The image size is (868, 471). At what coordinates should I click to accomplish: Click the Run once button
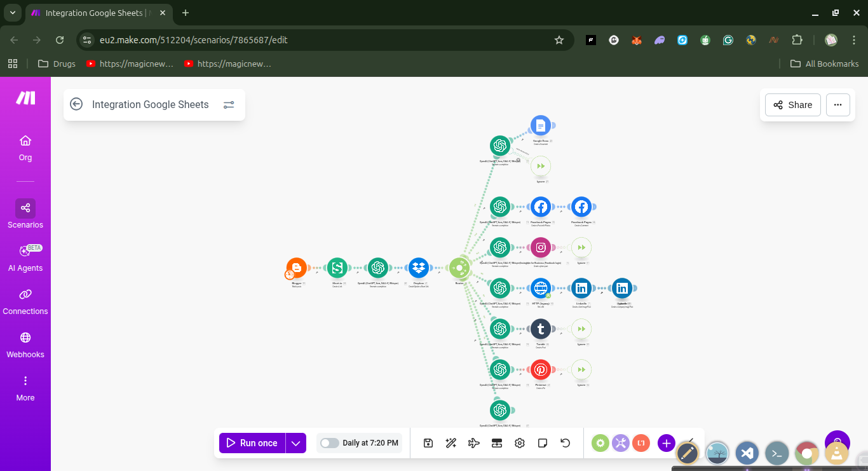tap(252, 443)
